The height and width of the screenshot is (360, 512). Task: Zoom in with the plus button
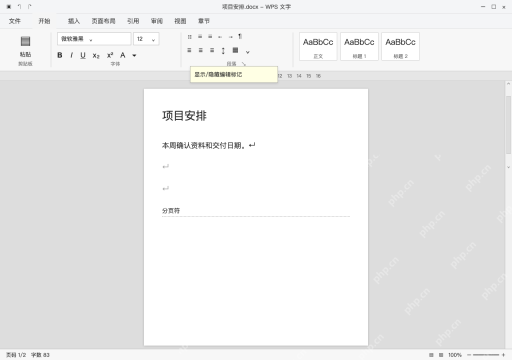point(503,355)
